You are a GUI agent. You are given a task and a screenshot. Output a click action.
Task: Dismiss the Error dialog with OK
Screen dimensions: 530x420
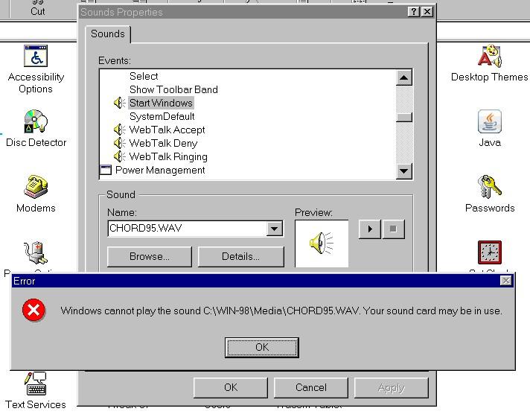click(x=261, y=347)
